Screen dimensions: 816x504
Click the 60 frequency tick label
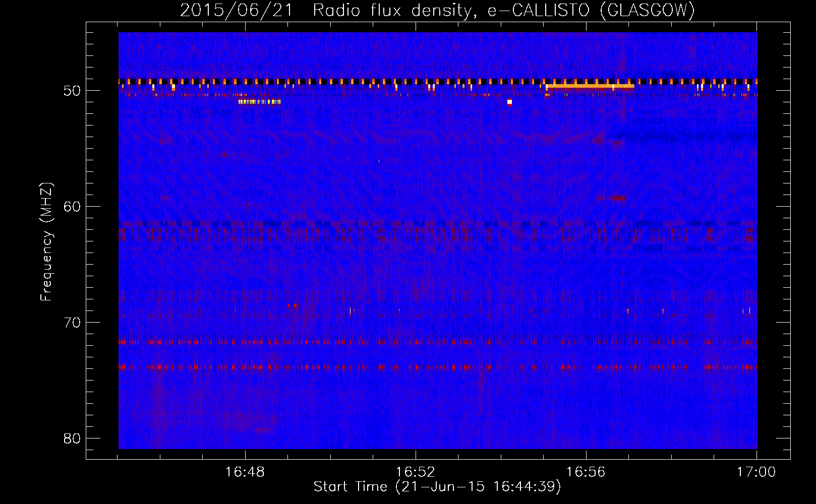click(72, 207)
